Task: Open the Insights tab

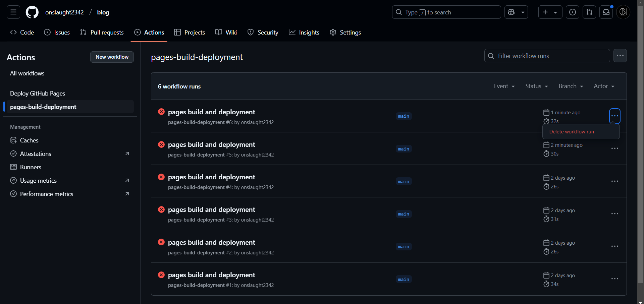Action: (304, 32)
